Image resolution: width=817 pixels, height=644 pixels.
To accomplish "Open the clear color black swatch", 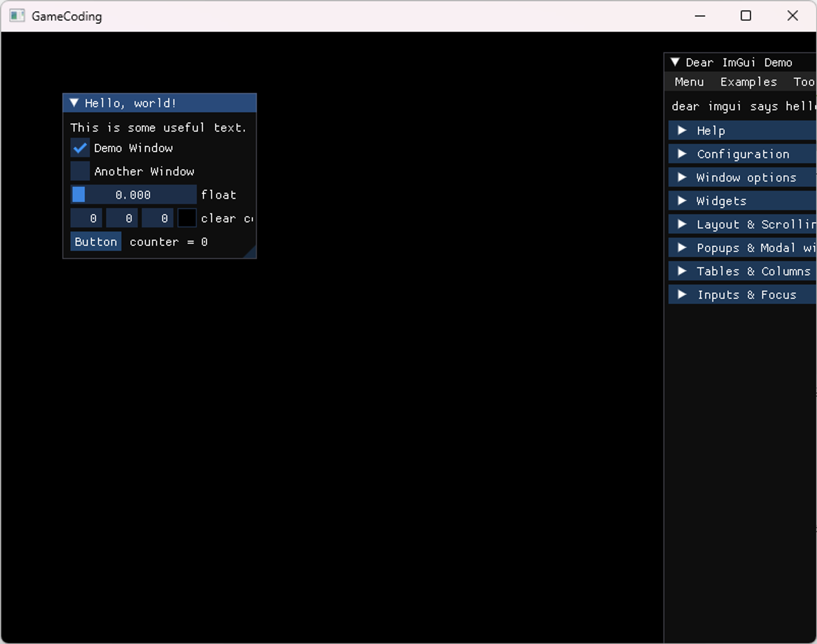I will click(x=187, y=218).
